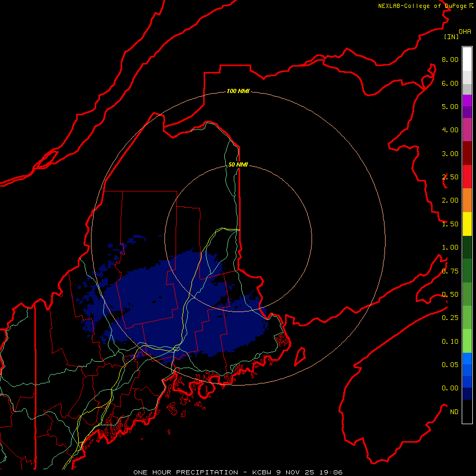This screenshot has width=476, height=476.
Task: Click the [IN] units label
Action: point(451,36)
